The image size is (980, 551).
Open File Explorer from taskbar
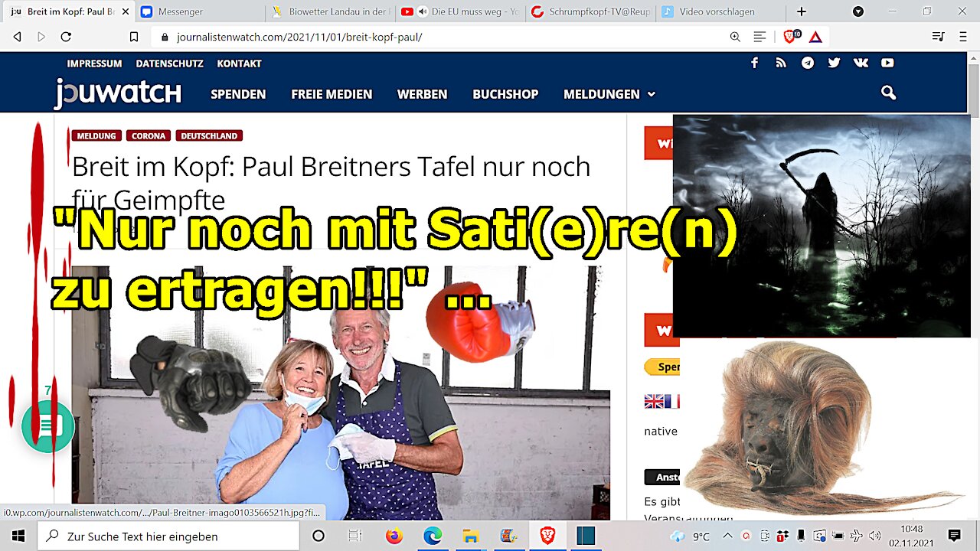coord(470,536)
